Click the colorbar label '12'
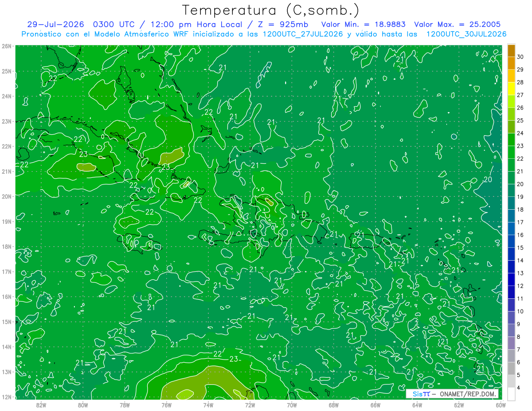The height and width of the screenshot is (411, 532). click(x=520, y=286)
